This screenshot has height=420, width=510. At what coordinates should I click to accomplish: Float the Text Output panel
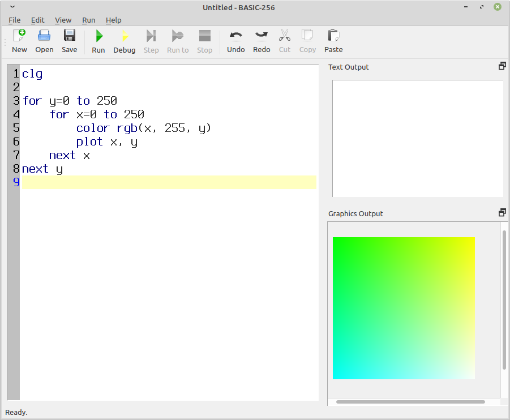pos(502,66)
